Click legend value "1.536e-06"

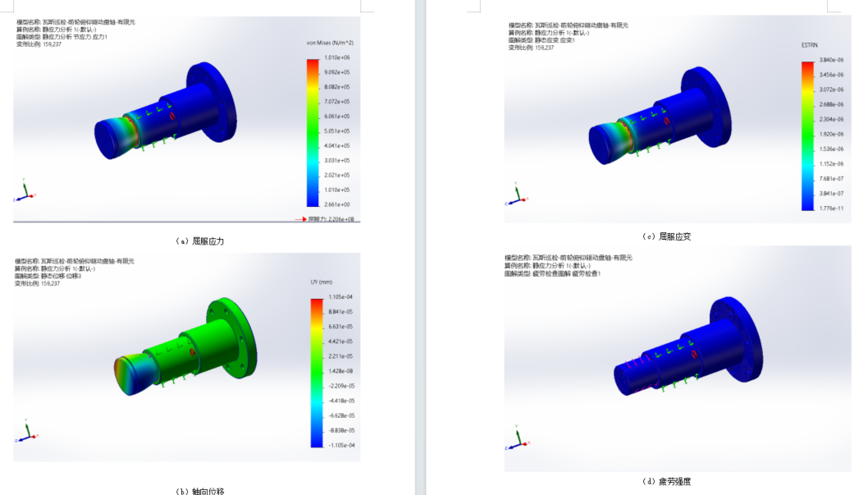(831, 149)
